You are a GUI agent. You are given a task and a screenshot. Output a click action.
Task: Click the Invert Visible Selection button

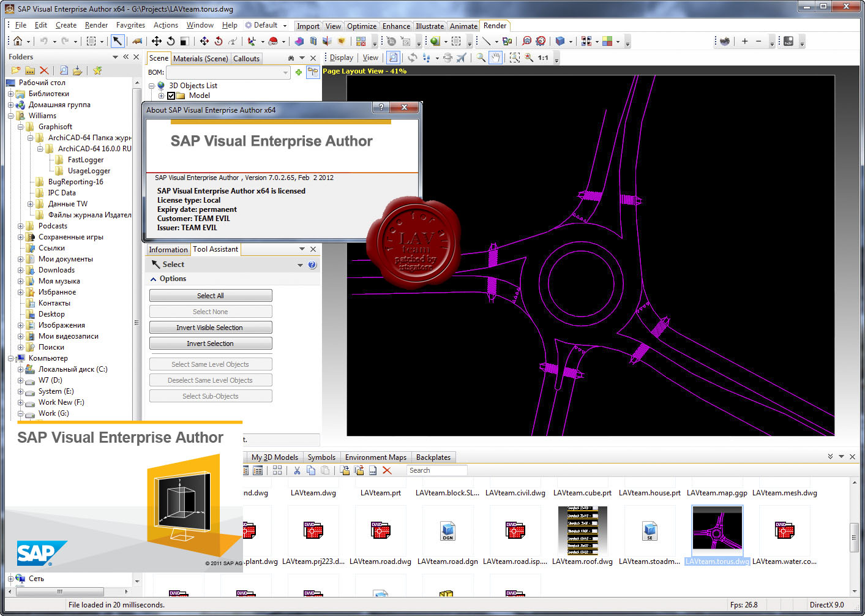pyautogui.click(x=211, y=328)
